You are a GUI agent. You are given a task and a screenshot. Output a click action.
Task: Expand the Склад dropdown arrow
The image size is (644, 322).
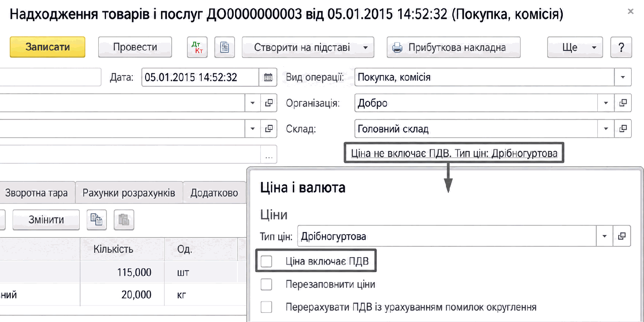click(606, 129)
